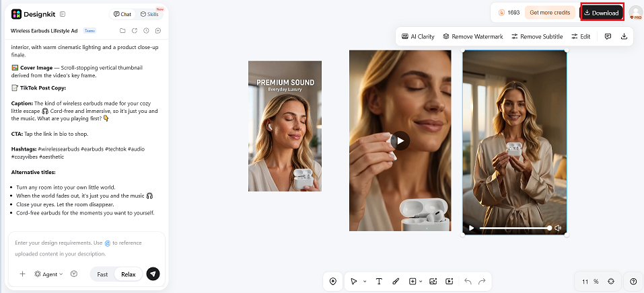Open the AI video generator tool
This screenshot has width=644, height=293.
[450, 281]
